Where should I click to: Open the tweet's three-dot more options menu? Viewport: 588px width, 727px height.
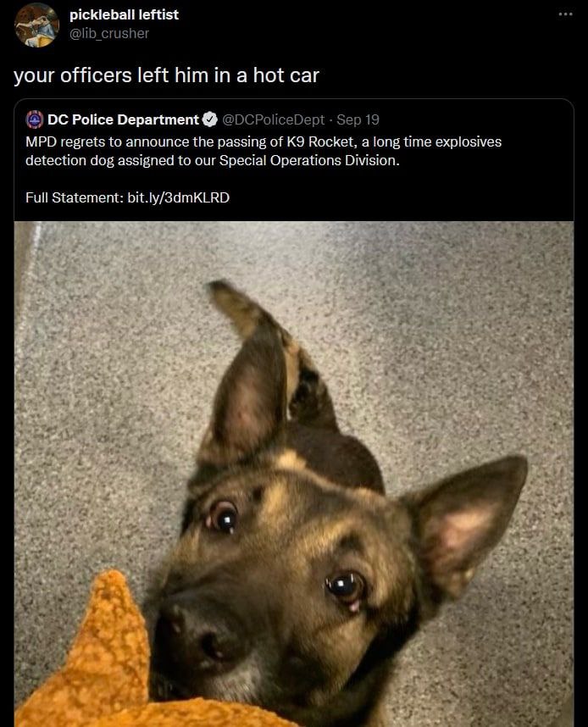tap(565, 14)
